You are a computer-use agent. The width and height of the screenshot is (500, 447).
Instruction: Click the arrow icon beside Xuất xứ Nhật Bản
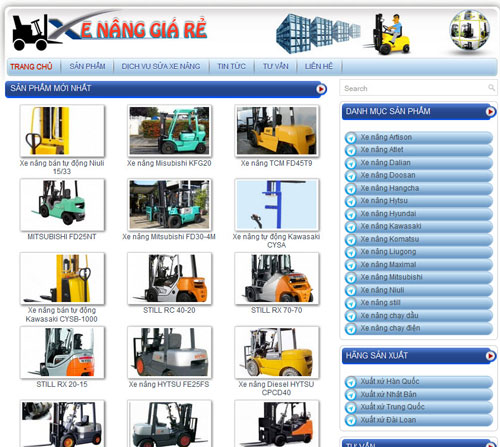tap(351, 395)
